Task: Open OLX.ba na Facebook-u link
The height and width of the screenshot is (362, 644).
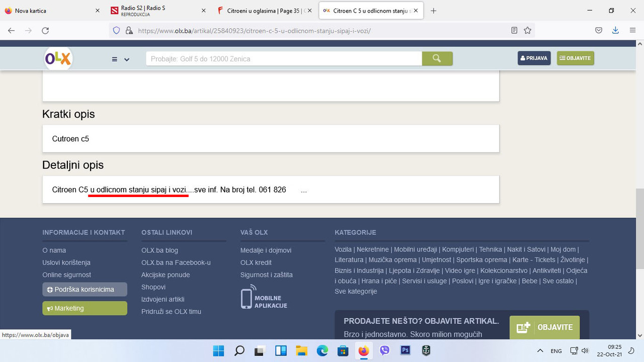Action: pyautogui.click(x=176, y=262)
